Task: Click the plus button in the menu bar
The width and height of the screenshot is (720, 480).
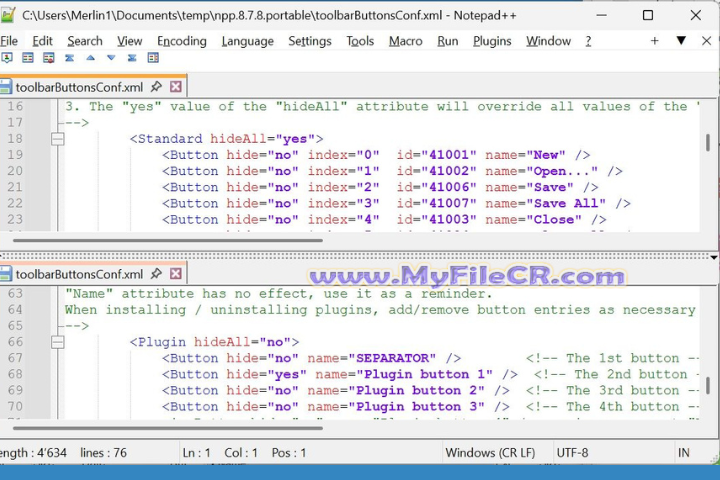Action: [x=654, y=41]
